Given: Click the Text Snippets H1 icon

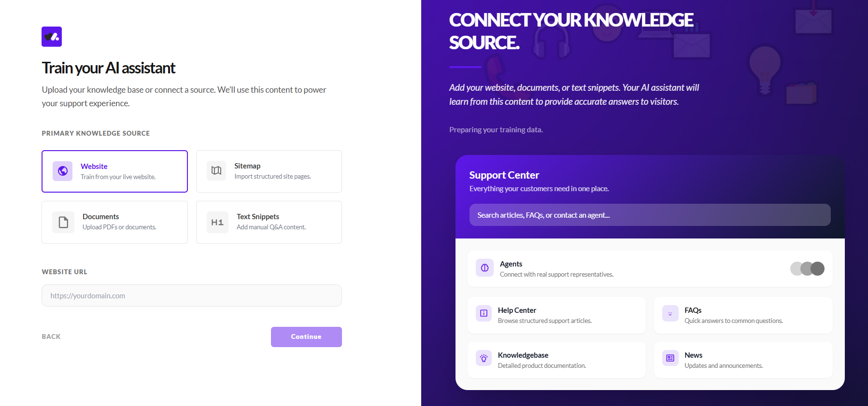Looking at the screenshot, I should [x=217, y=222].
